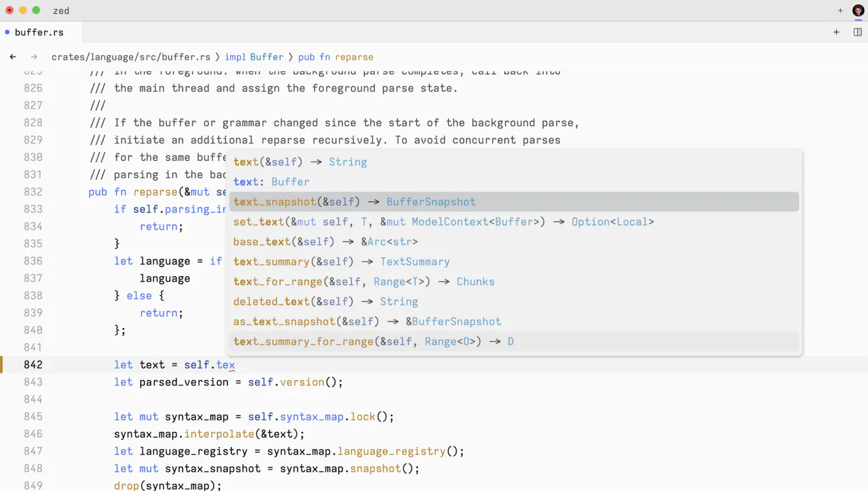The height and width of the screenshot is (491, 868).
Task: Navigate back with the left arrow
Action: click(13, 57)
